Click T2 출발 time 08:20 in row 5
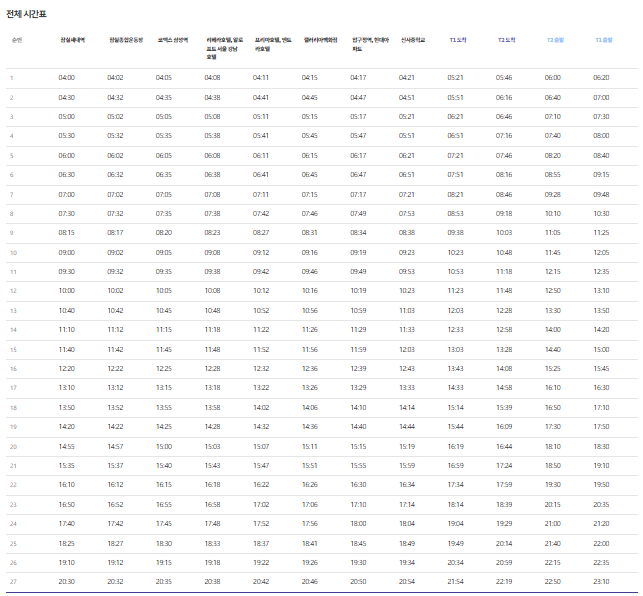Image resolution: width=643 pixels, height=596 pixels. 552,155
